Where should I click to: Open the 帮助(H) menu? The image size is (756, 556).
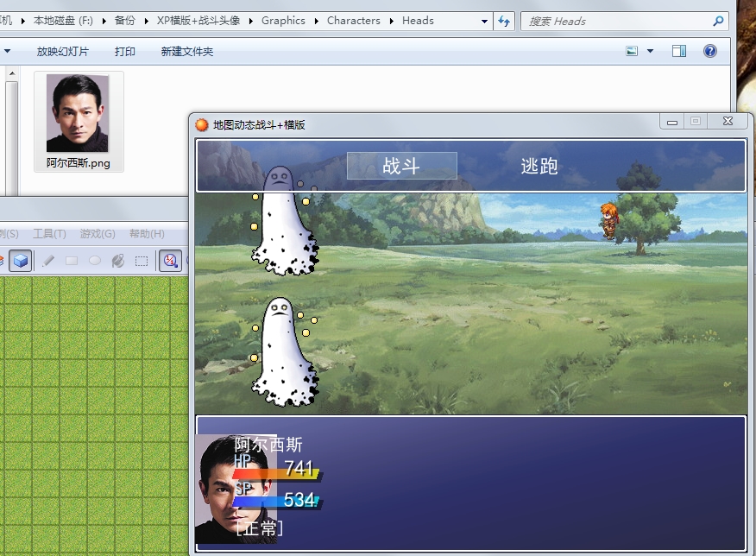[147, 234]
